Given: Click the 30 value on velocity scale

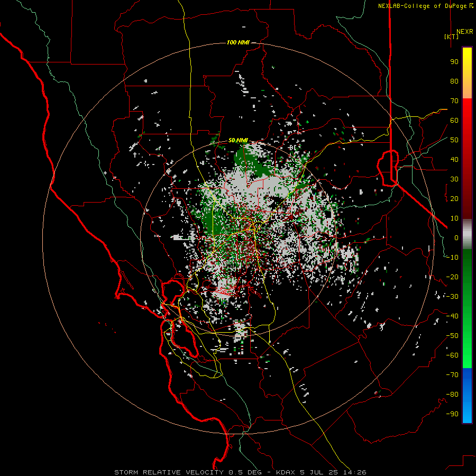Looking at the screenshot, I should pyautogui.click(x=454, y=179).
